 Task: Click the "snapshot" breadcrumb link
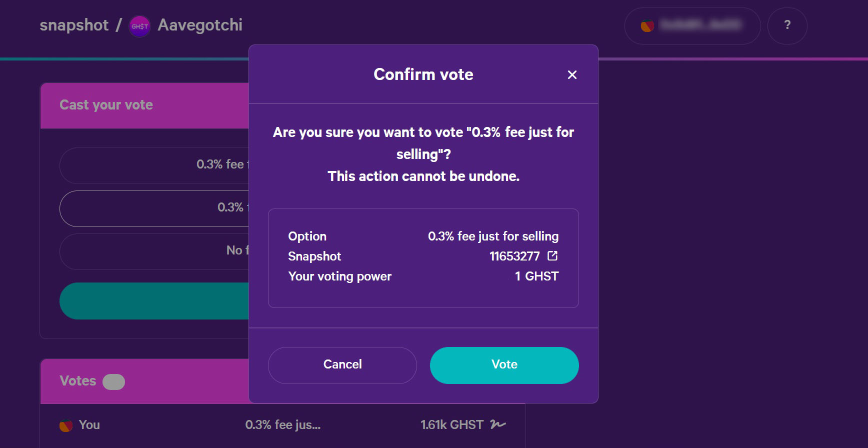coord(74,25)
